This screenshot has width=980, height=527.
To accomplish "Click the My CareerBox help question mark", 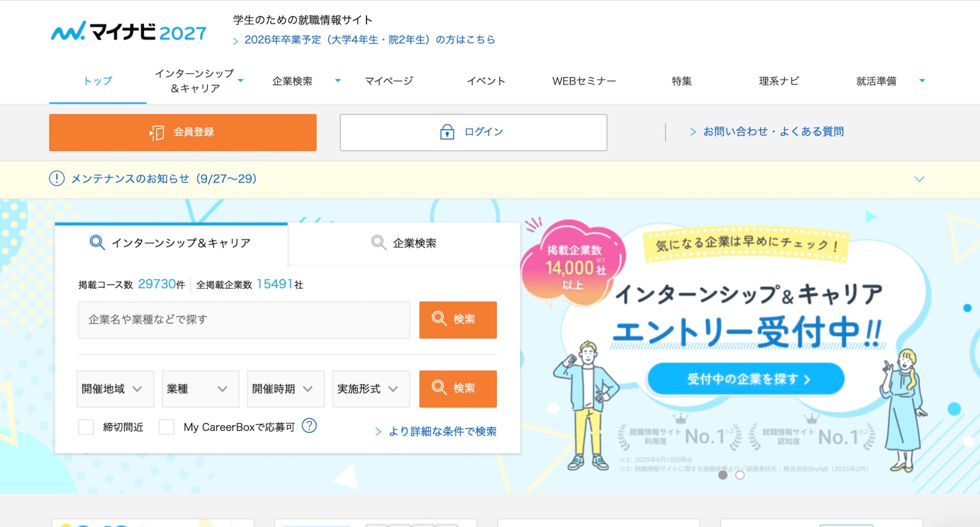I will 309,426.
